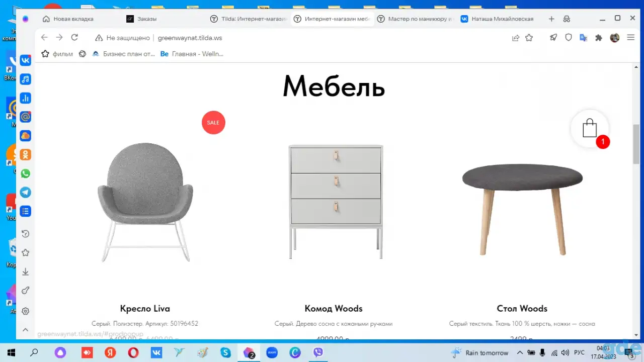Screen dimensions: 644x362
Task: Click share page icon in address bar
Action: [x=516, y=38]
